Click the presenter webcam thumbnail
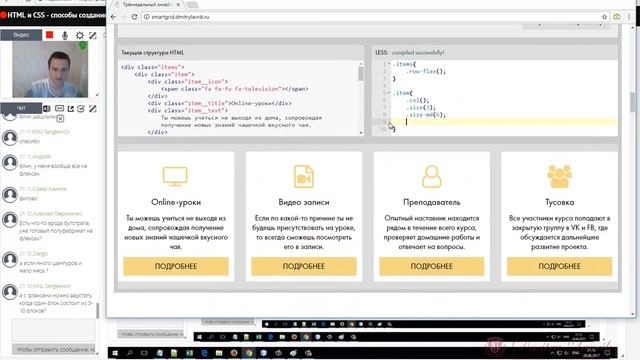Image resolution: width=640 pixels, height=360 pixels. (x=50, y=69)
